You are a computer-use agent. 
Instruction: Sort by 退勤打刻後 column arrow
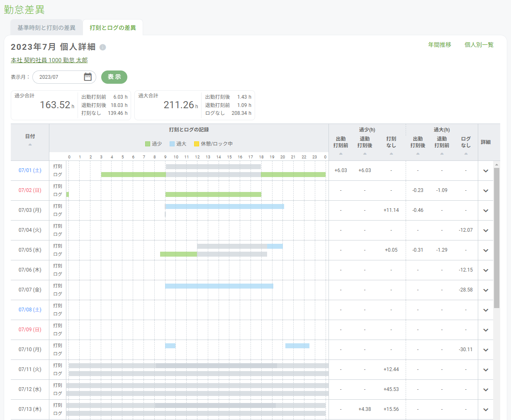(365, 154)
